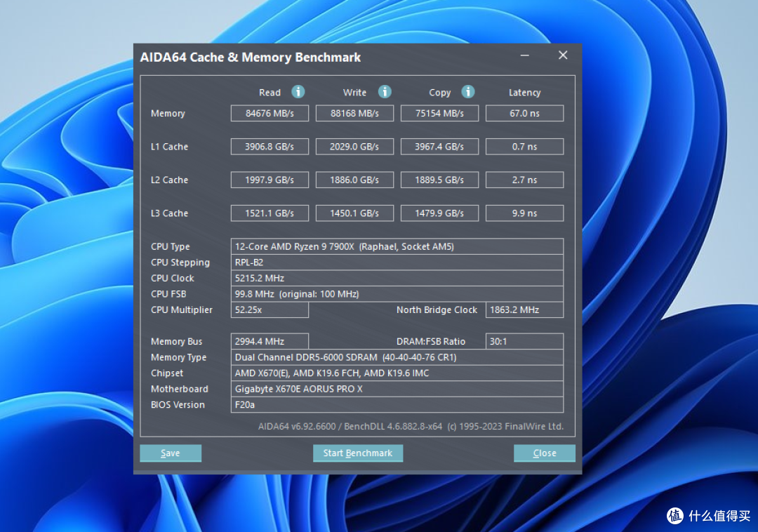Click the L2 Cache row label
The image size is (758, 532).
click(169, 180)
